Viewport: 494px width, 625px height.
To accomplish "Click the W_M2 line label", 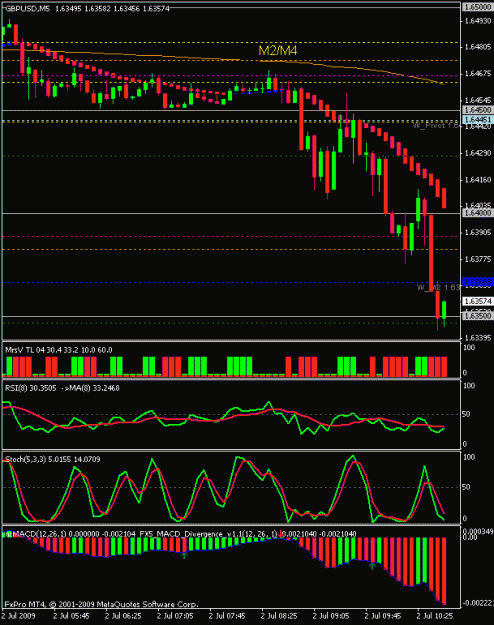I will [x=438, y=287].
